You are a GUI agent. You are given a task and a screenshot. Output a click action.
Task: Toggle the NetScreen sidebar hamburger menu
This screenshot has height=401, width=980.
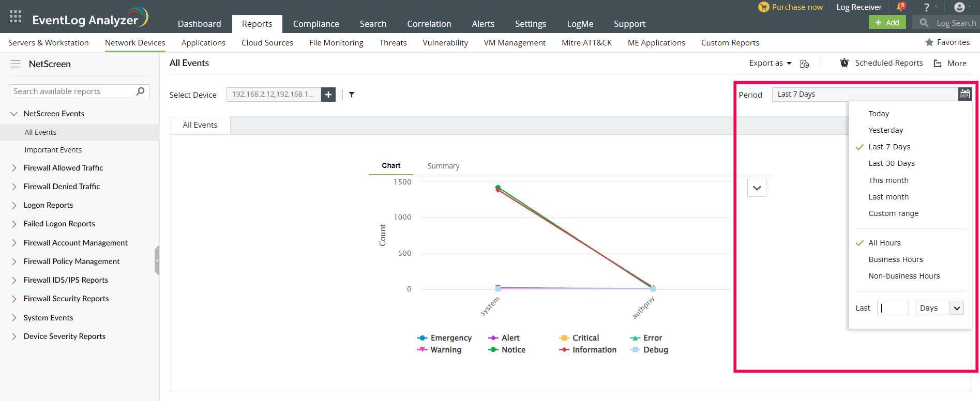16,64
